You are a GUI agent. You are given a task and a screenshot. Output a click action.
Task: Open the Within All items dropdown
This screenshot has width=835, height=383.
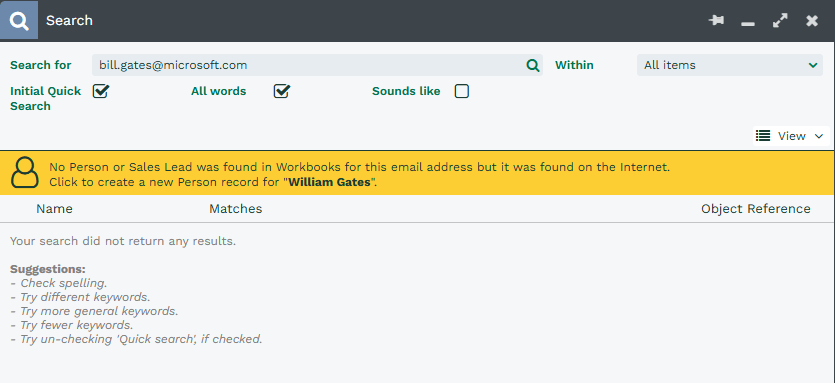click(730, 65)
